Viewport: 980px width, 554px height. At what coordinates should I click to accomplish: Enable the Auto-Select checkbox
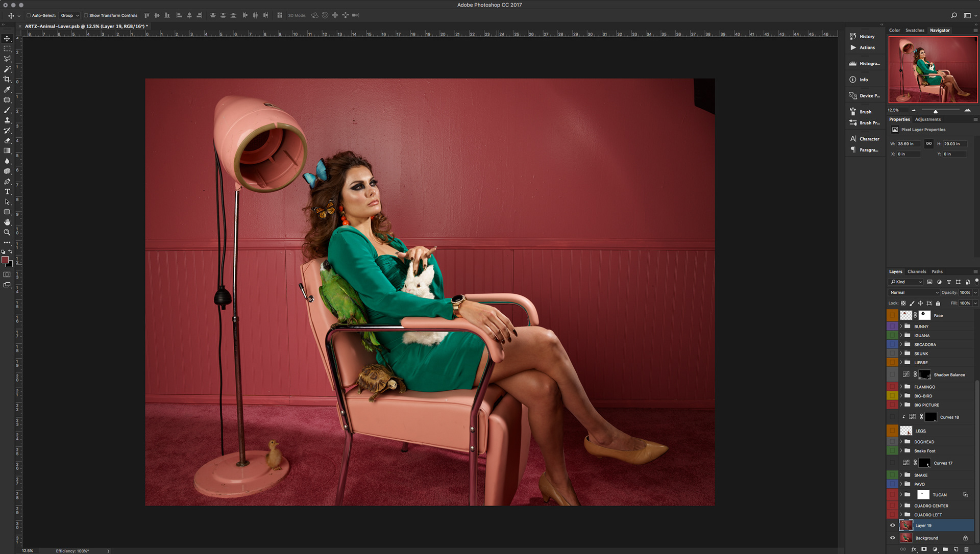29,15
